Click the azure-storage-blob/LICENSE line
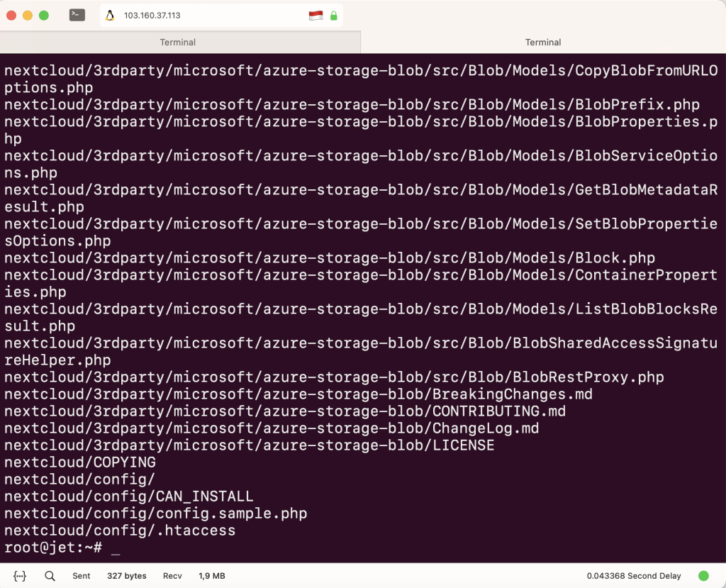Image resolution: width=726 pixels, height=588 pixels. pyautogui.click(x=249, y=445)
